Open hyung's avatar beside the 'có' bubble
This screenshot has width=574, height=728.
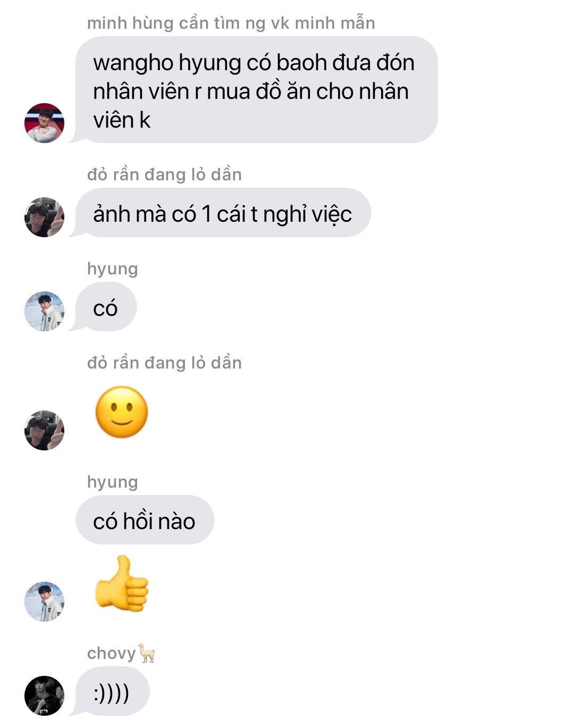[44, 311]
